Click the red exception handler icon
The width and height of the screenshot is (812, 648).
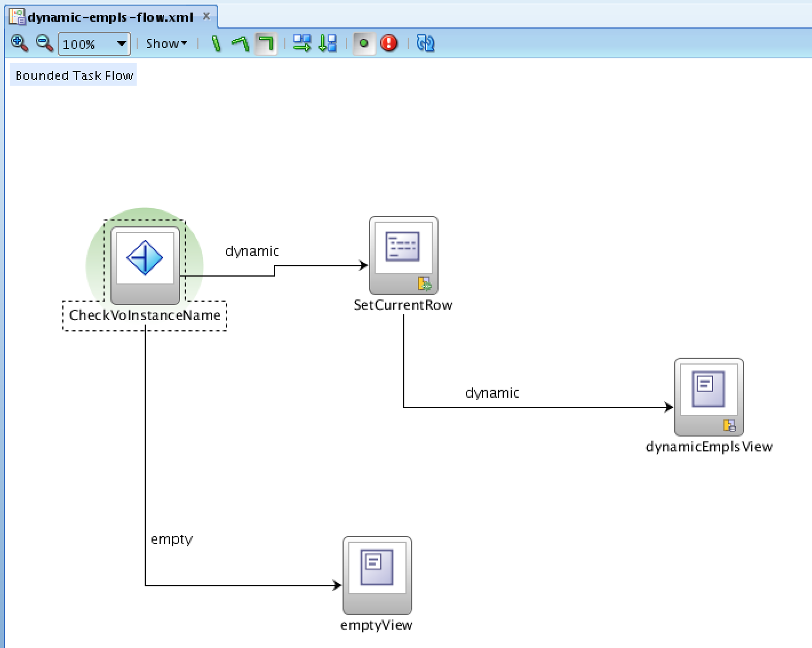[389, 43]
